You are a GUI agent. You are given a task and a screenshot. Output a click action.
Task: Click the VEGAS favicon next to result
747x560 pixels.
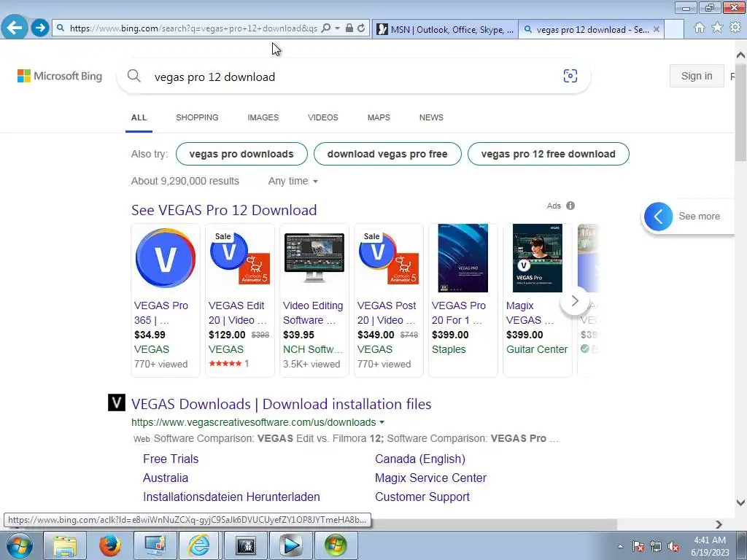[116, 402]
